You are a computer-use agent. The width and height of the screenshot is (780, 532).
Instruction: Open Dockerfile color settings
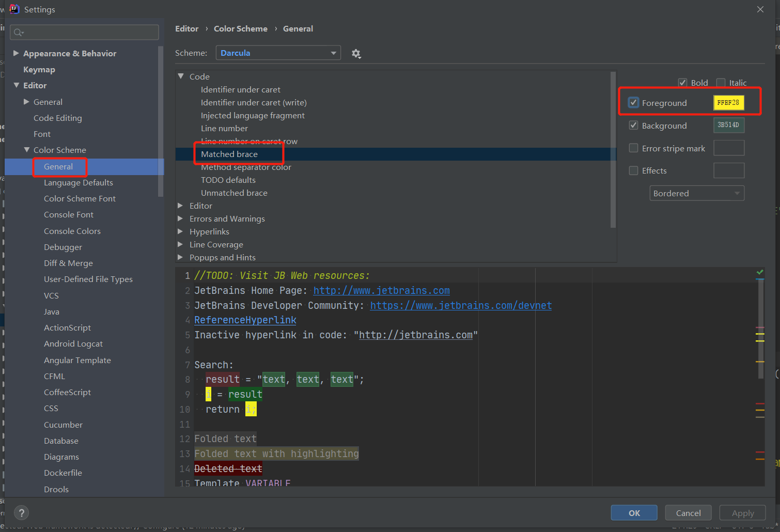point(63,473)
